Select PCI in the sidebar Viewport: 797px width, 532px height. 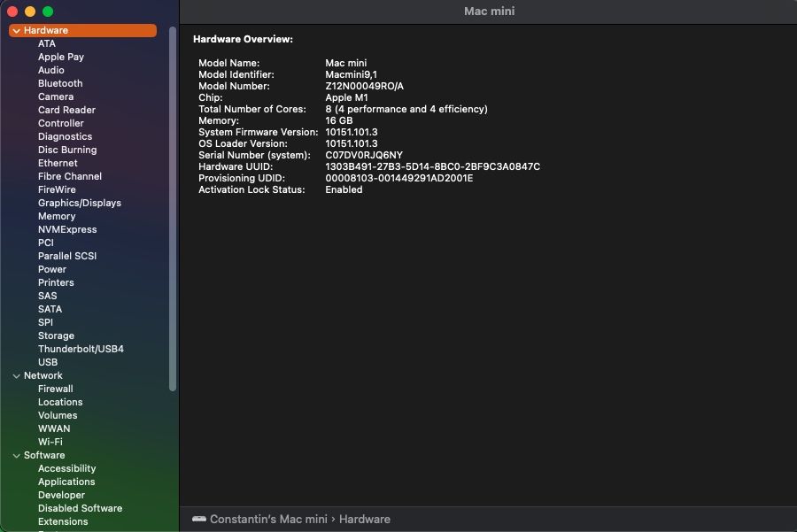(x=46, y=243)
